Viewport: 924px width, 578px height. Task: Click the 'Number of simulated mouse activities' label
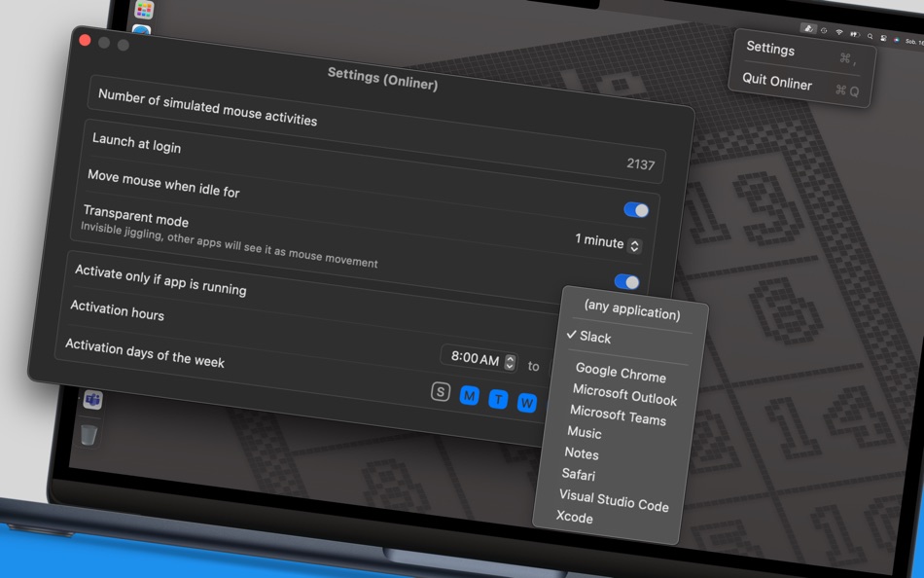(207, 107)
